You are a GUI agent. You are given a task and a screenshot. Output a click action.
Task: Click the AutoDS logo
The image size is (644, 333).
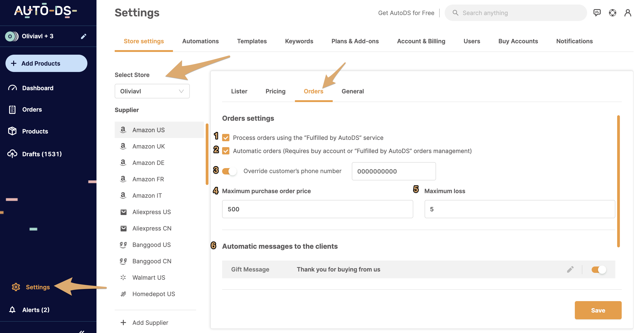45,10
